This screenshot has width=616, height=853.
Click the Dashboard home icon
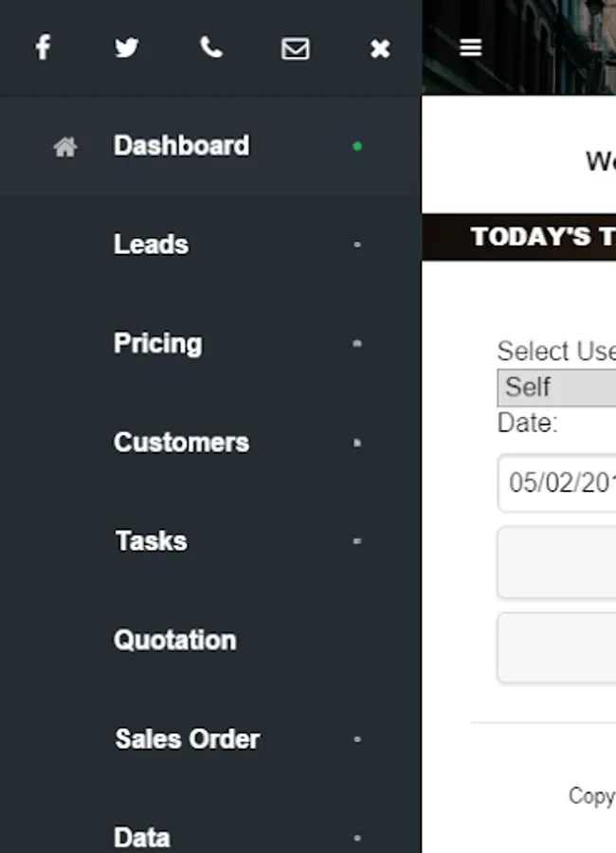tap(64, 147)
